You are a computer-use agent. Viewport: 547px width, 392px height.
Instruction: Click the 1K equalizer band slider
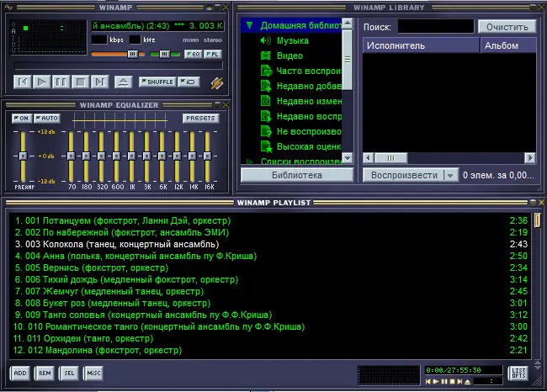coord(131,156)
